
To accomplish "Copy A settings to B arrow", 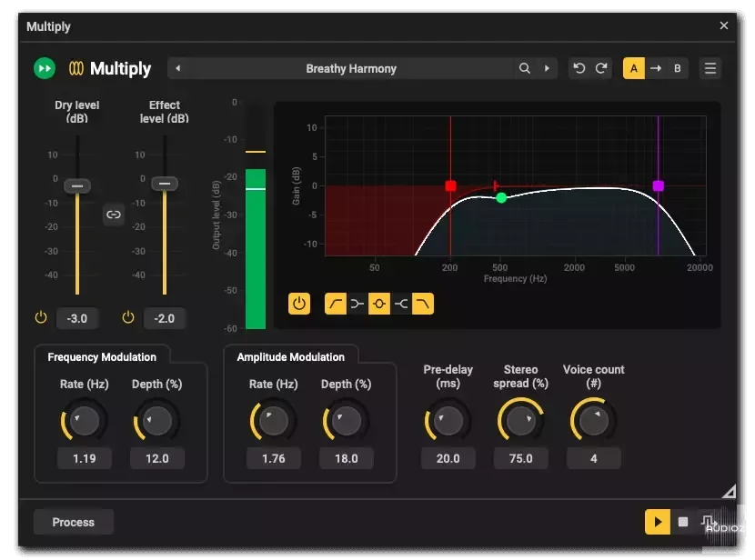I will 655,68.
